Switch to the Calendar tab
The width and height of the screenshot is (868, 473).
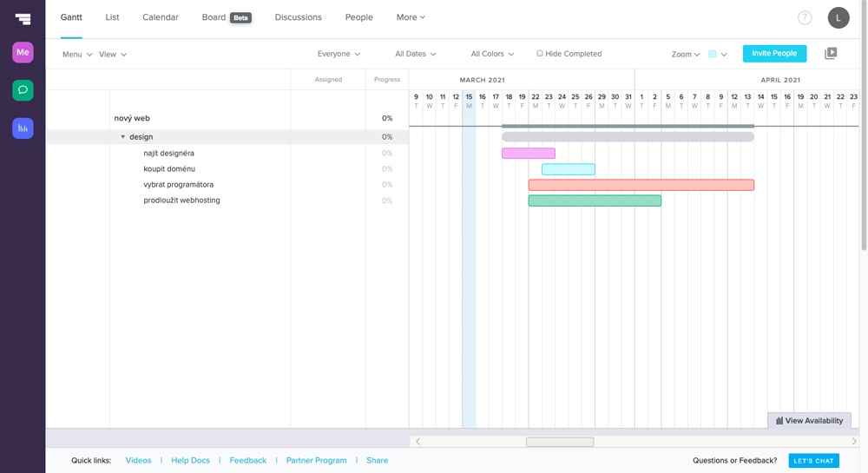161,17
